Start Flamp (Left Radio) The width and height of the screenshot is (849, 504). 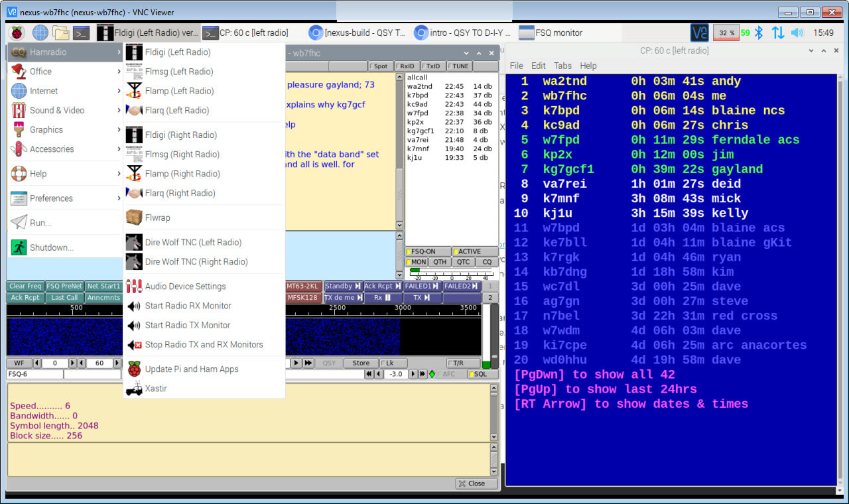point(204,91)
